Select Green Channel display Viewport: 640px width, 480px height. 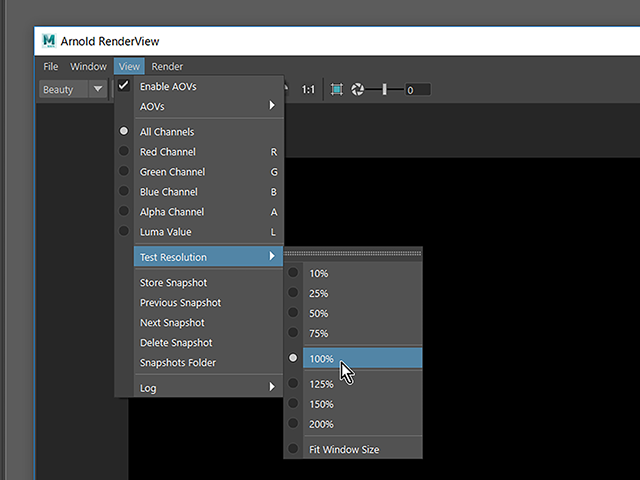tap(199, 172)
